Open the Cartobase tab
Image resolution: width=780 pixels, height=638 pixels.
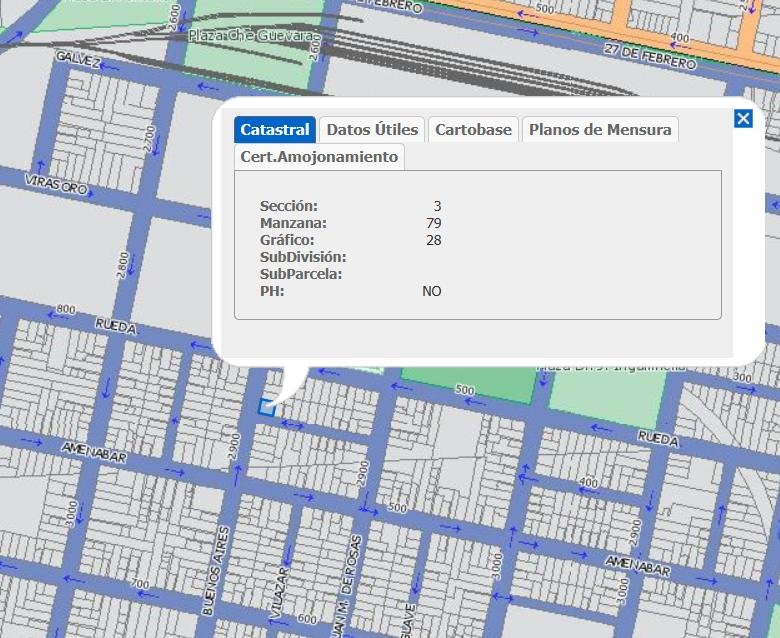tap(473, 130)
